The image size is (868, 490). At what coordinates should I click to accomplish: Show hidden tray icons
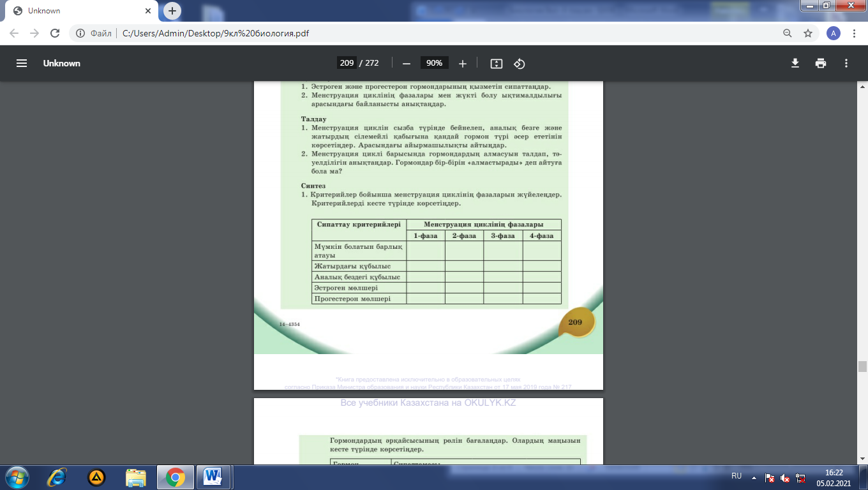point(754,477)
